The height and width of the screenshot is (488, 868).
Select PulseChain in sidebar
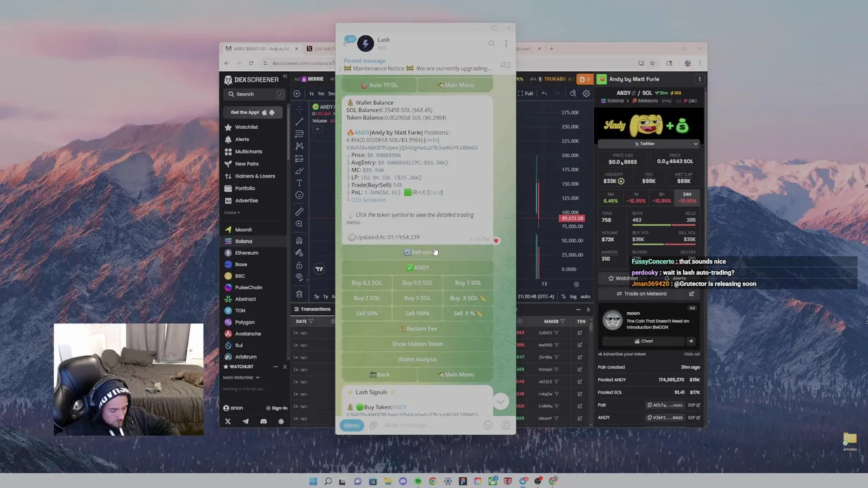coord(248,287)
